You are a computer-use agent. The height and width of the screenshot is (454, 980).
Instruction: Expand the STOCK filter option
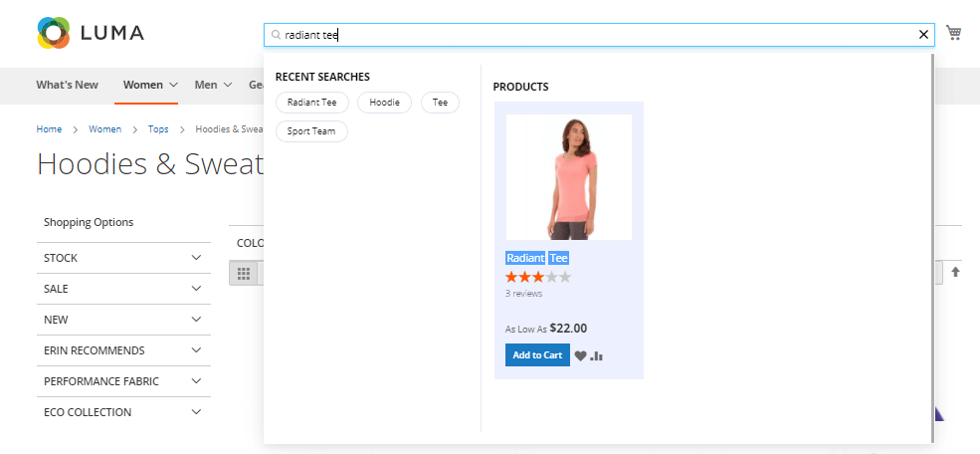pyautogui.click(x=123, y=258)
